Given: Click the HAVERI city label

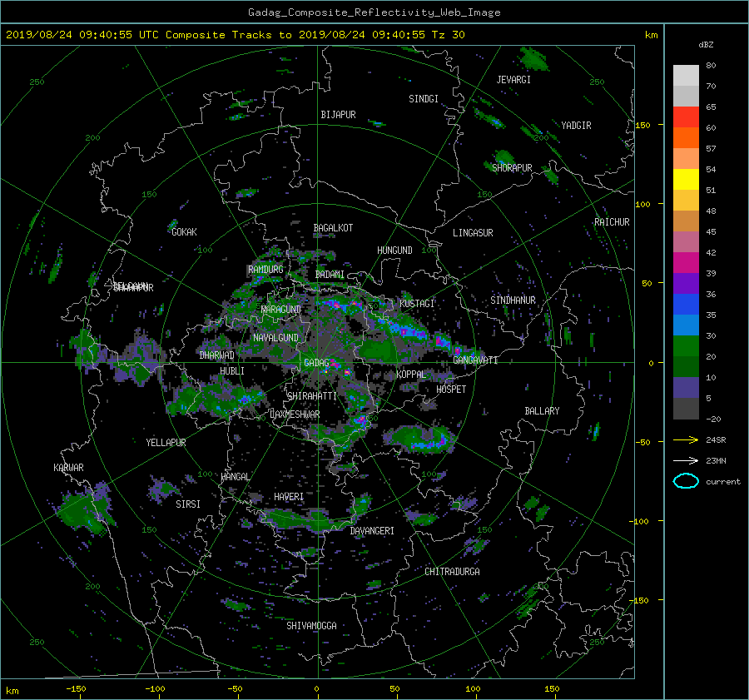Looking at the screenshot, I should (x=289, y=497).
